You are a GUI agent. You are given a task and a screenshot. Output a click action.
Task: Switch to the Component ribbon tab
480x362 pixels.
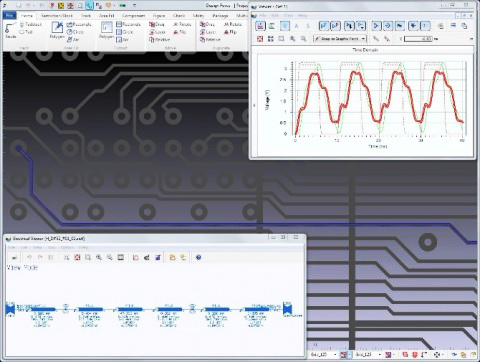(x=133, y=15)
